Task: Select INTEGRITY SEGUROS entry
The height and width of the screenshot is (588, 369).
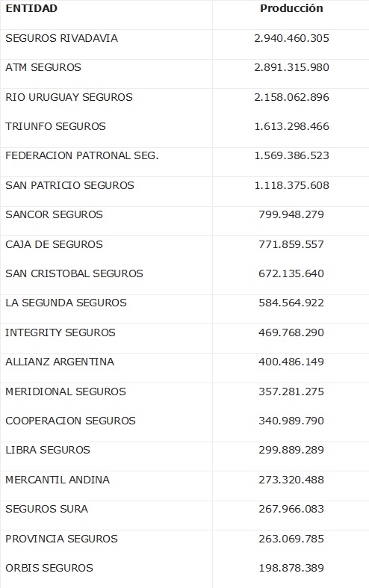Action: (x=61, y=332)
